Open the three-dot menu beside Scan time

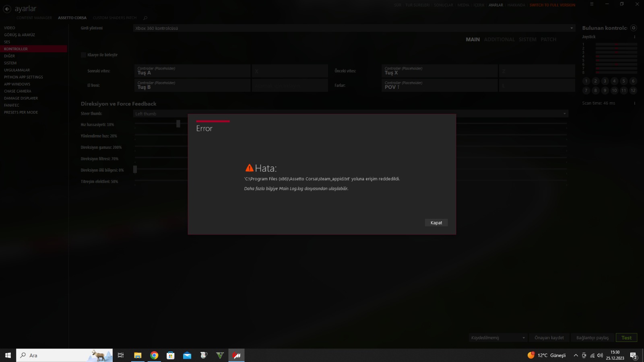(x=635, y=103)
